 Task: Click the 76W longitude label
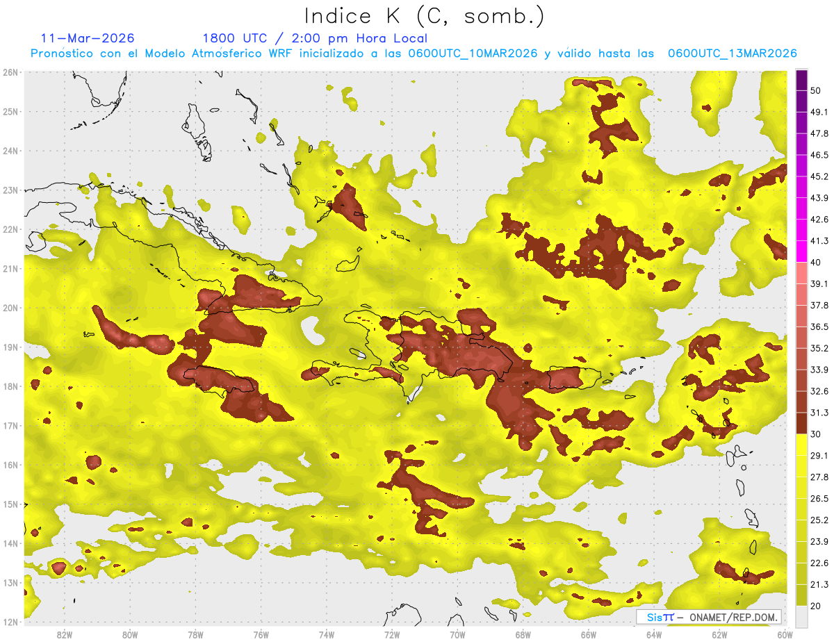coord(261,634)
